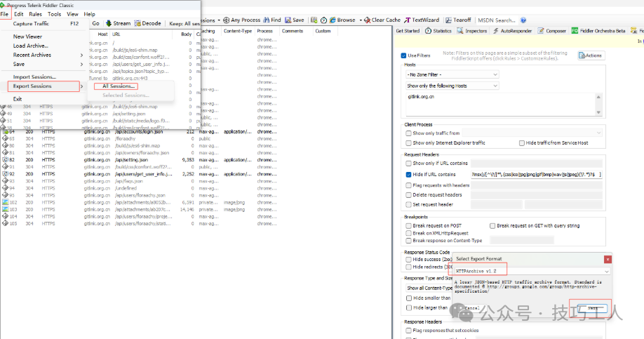This screenshot has width=644, height=339.
Task: Enable Show only if URL contains
Action: [x=408, y=163]
